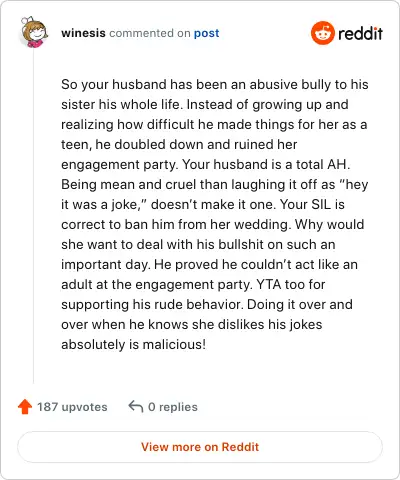Click the "commented on" header text
This screenshot has height=480, width=400.
point(150,33)
